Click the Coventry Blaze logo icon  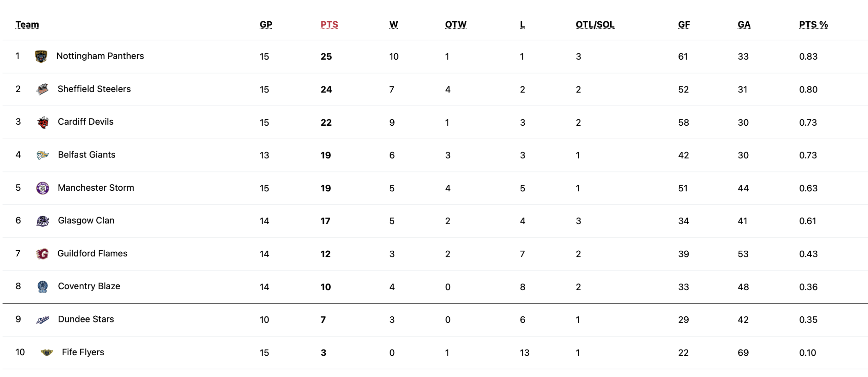[43, 287]
